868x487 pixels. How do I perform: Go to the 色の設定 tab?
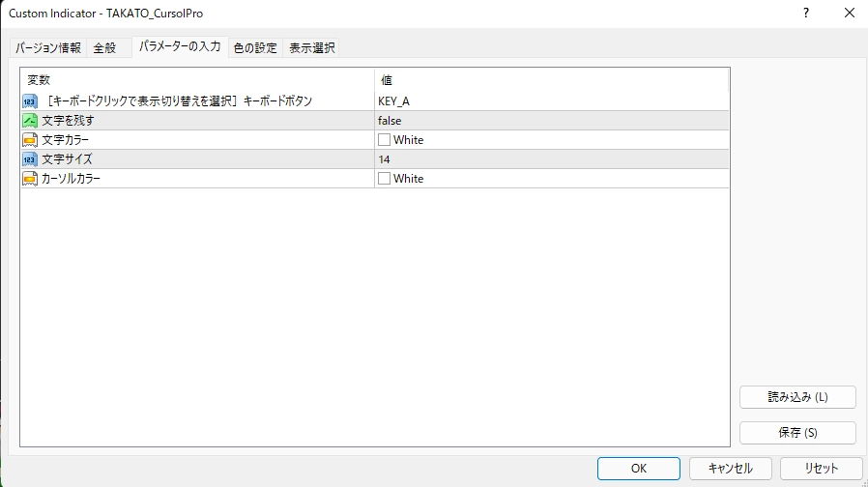point(255,47)
